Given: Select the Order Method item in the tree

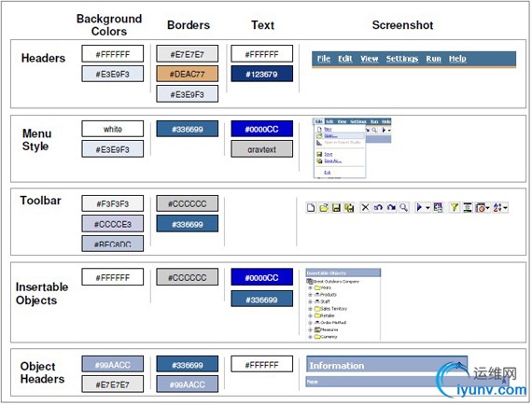Looking at the screenshot, I should [x=333, y=323].
